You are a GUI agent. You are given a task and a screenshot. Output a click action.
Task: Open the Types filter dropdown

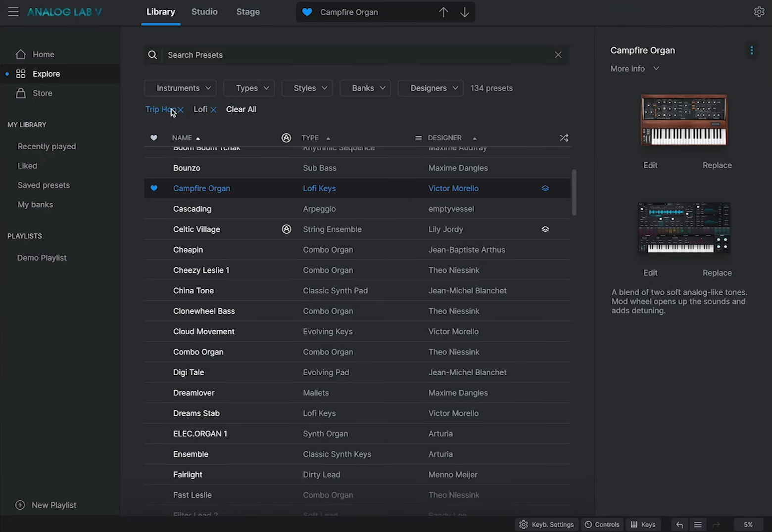[x=249, y=88]
